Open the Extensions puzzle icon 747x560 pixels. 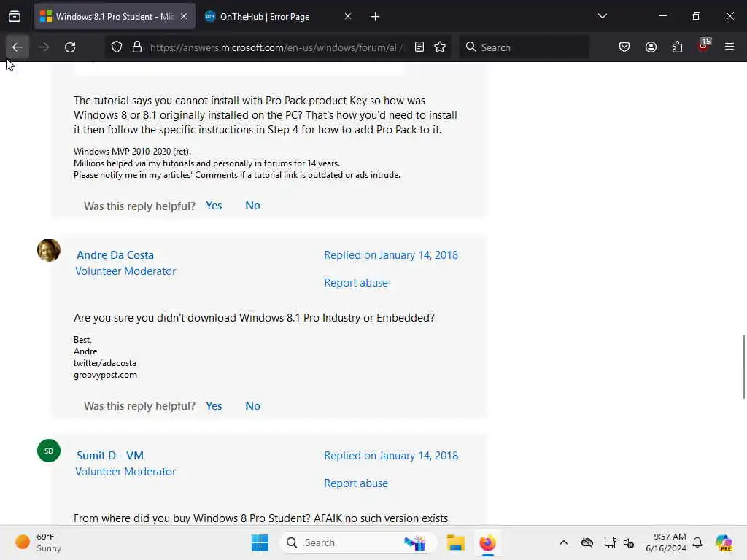pos(677,47)
